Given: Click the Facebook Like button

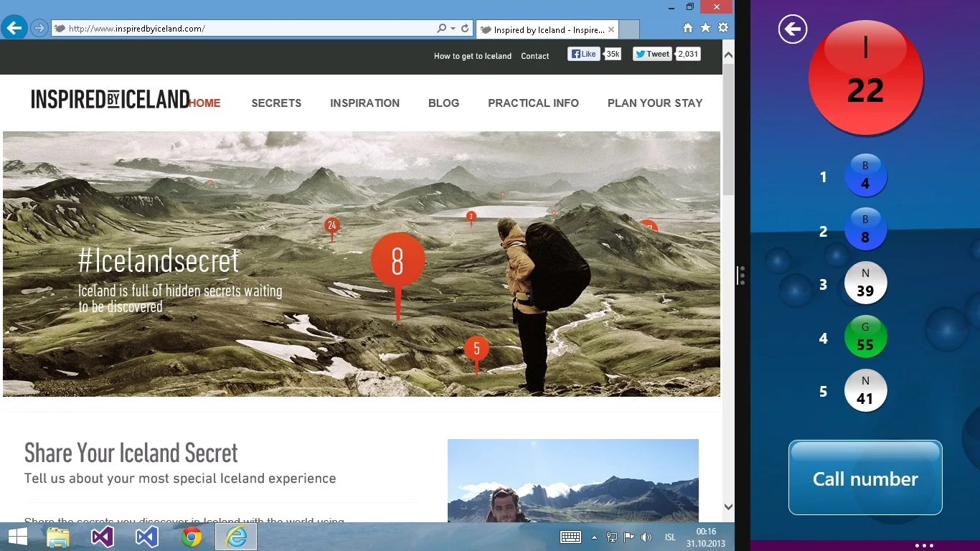Looking at the screenshot, I should 583,54.
